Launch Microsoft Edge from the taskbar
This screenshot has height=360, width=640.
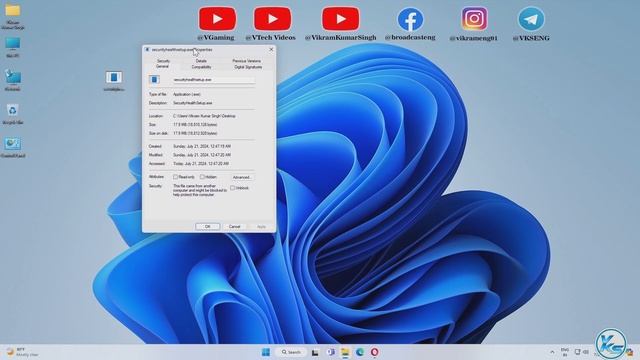pos(360,352)
